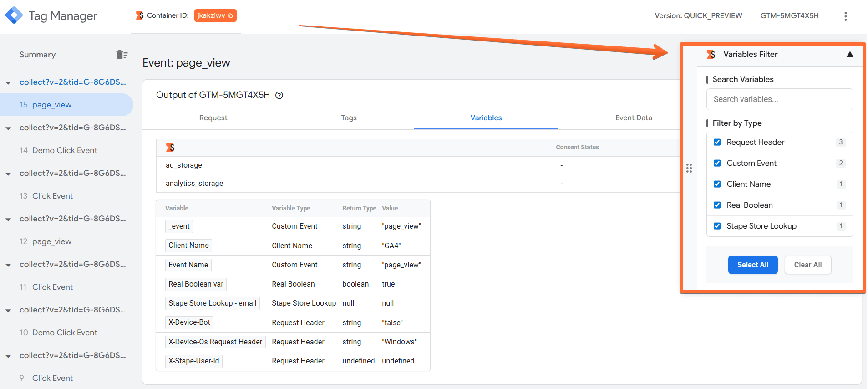Select event 13 Click Event in sidebar
Viewport: 868px width, 389px height.
tap(52, 196)
